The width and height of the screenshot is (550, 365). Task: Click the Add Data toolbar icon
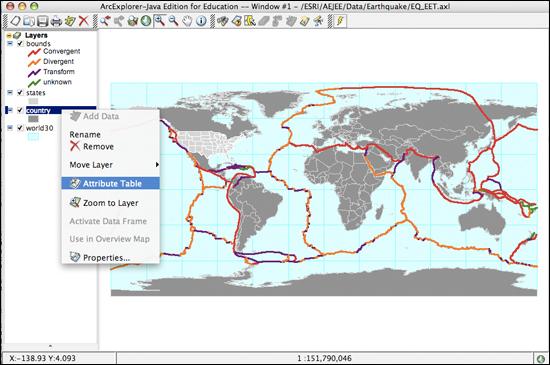(x=70, y=21)
